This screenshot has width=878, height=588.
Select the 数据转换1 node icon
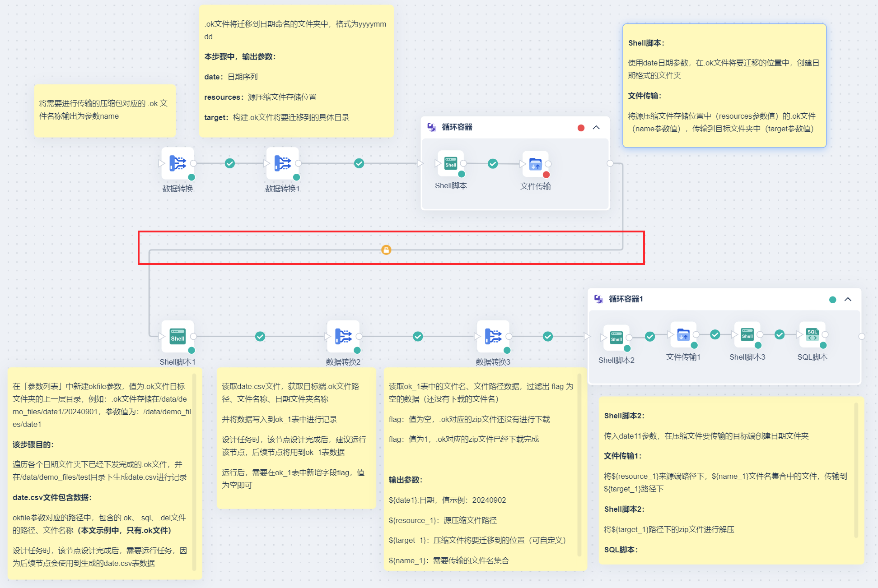point(282,163)
